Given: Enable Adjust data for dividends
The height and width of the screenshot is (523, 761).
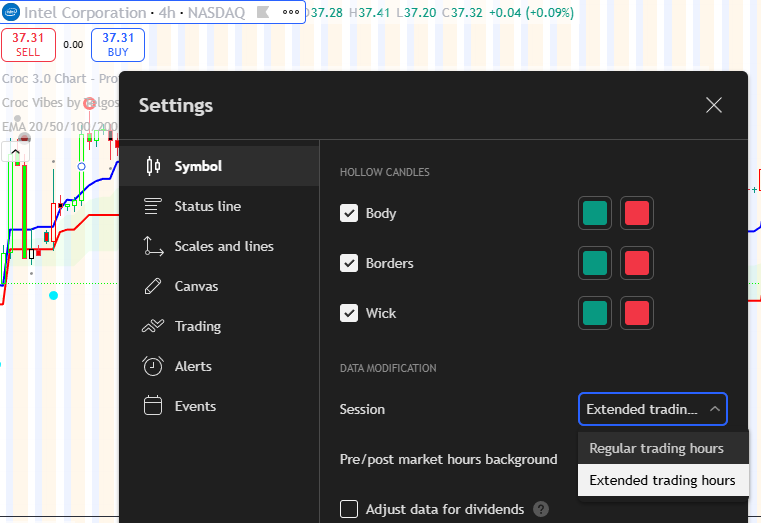Looking at the screenshot, I should pyautogui.click(x=349, y=509).
